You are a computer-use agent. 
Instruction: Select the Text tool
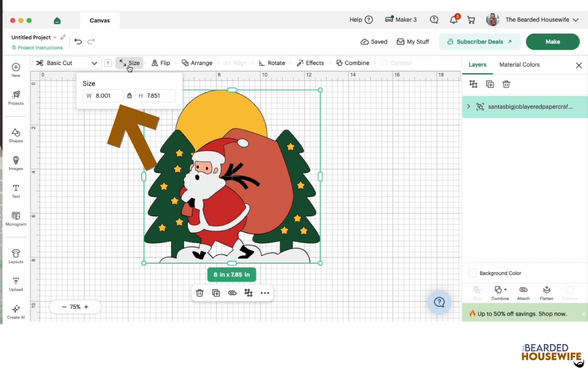coord(16,191)
